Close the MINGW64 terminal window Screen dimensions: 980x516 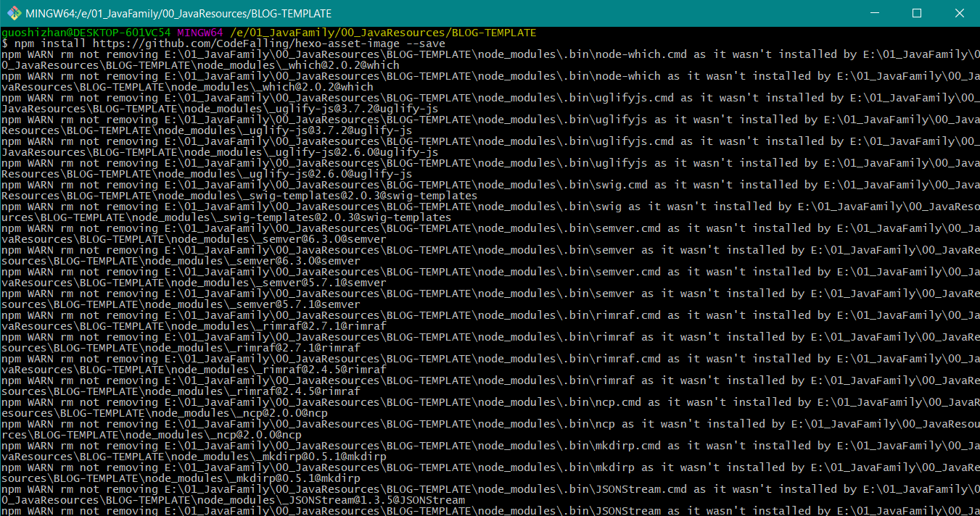pos(957,13)
